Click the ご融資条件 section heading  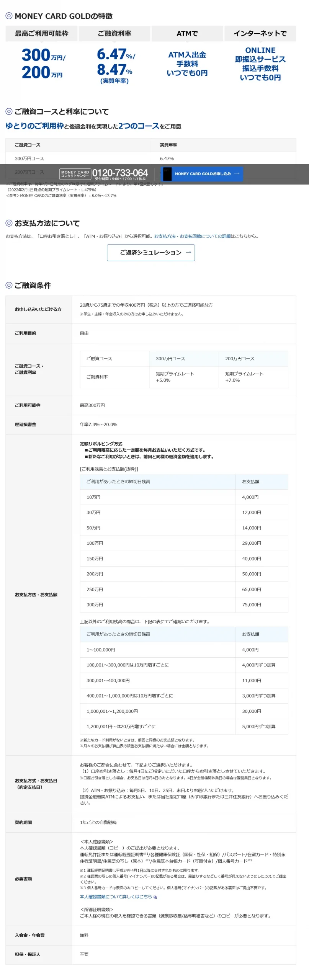click(33, 286)
